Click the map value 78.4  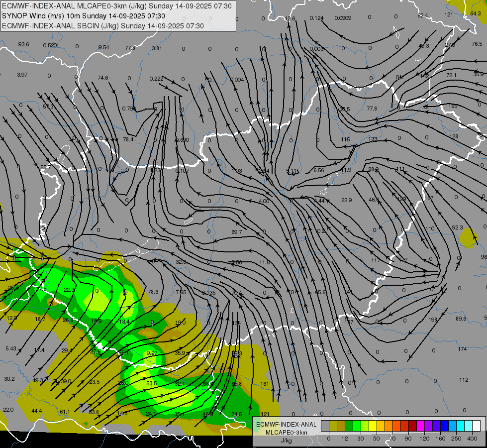[128, 139]
